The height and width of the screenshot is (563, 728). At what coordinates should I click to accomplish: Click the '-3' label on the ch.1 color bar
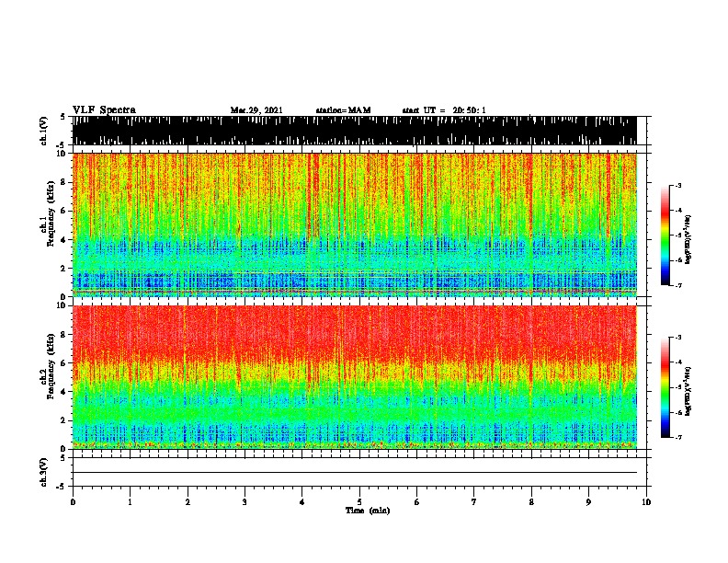point(678,185)
